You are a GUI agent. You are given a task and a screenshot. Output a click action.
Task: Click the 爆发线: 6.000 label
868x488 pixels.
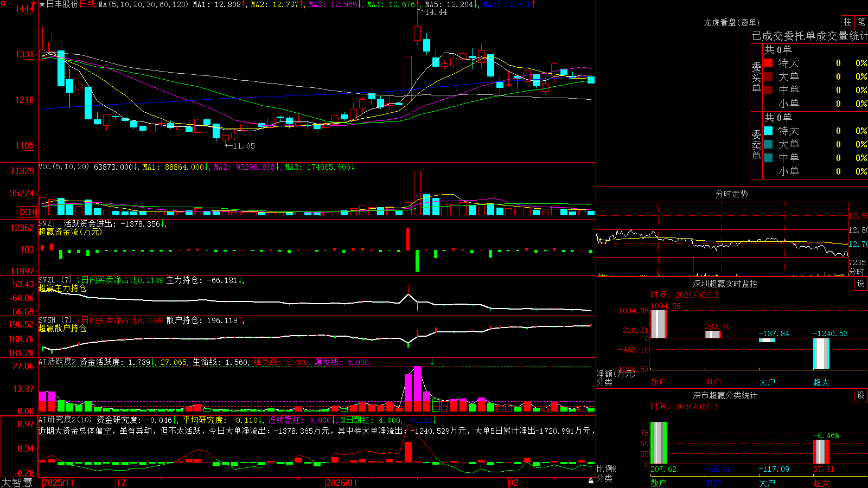pos(342,362)
